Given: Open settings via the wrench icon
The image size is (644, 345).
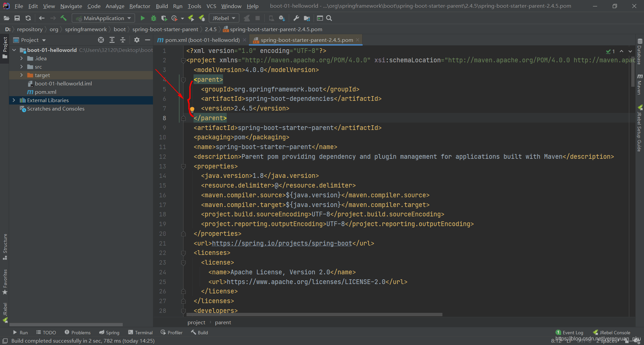Looking at the screenshot, I should tap(296, 18).
